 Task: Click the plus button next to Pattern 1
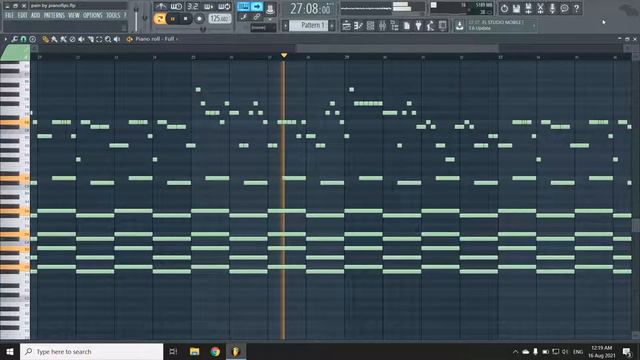[x=332, y=26]
